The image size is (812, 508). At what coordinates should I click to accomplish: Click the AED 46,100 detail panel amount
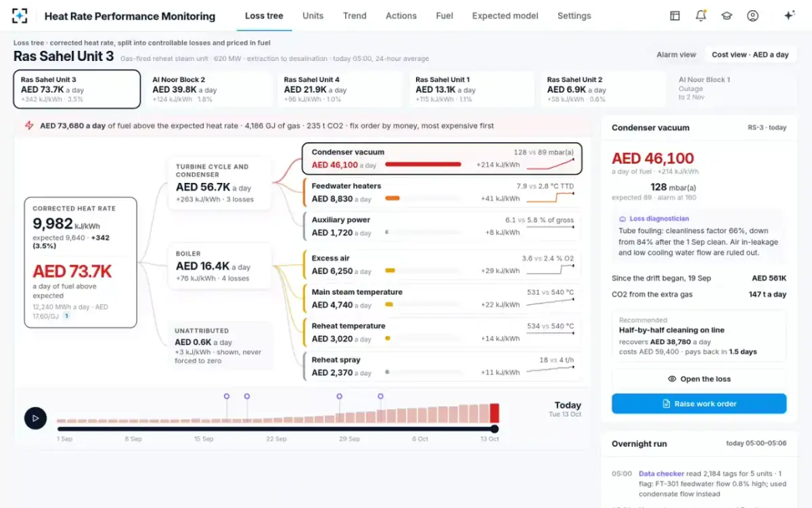(653, 158)
